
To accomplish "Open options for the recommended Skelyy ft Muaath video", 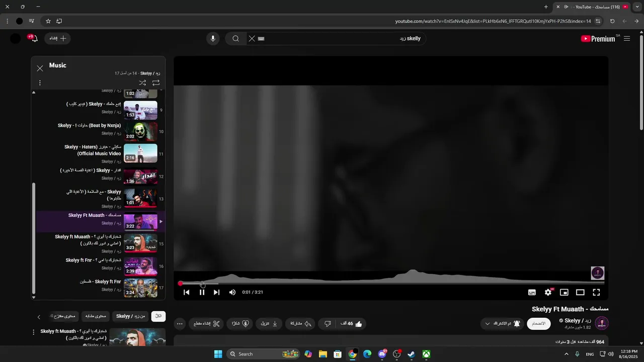I will [34, 332].
